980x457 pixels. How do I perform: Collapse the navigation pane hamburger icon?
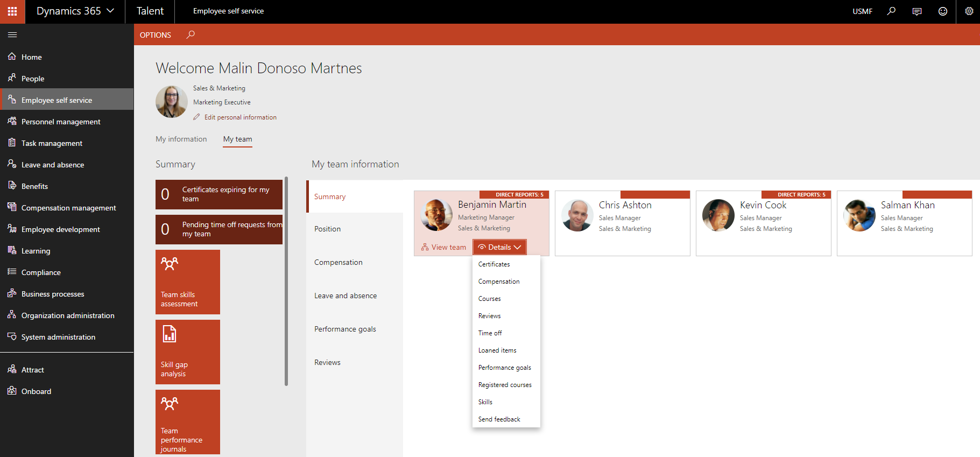12,35
